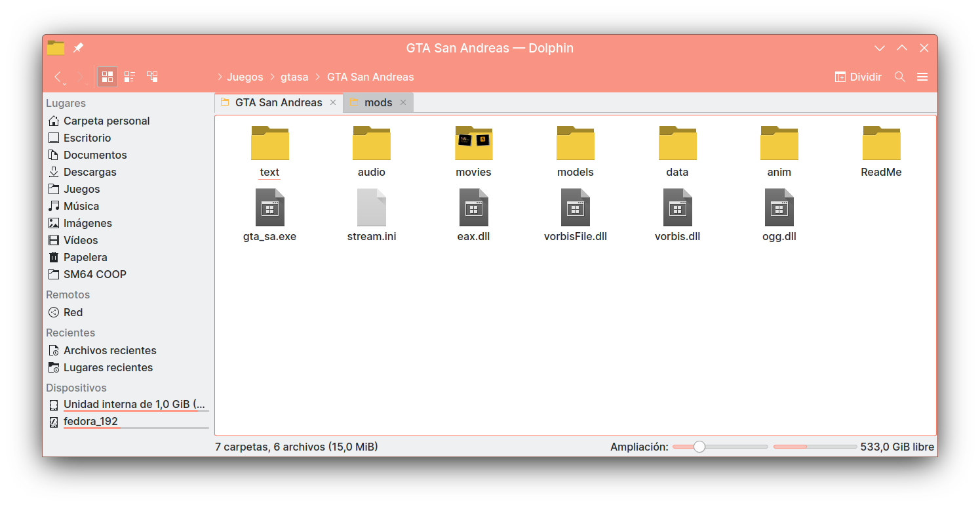Expand the chevron before gtasa breadcrumb

click(272, 77)
